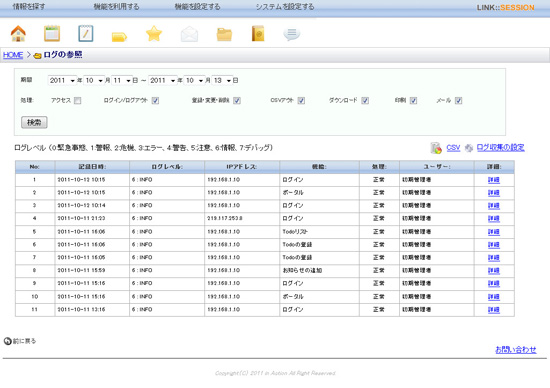Open the start month dropdown
The height and width of the screenshot is (388, 550).
pyautogui.click(x=94, y=80)
